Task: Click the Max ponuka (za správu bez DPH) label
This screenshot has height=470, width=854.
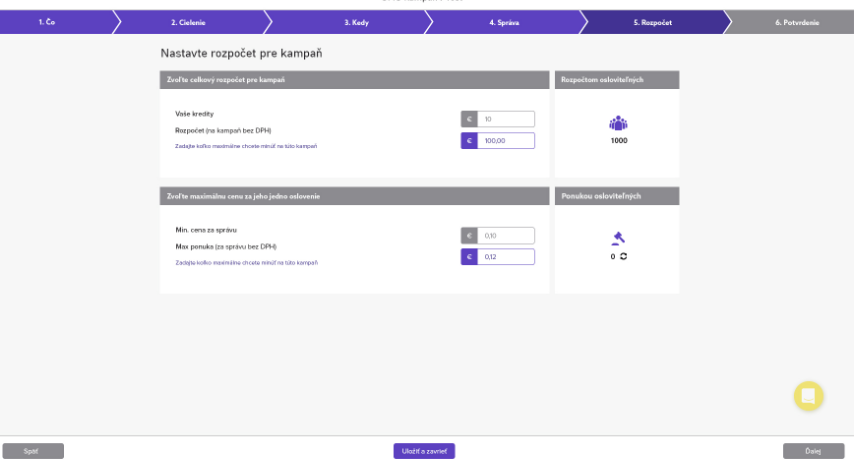Action: tap(226, 247)
